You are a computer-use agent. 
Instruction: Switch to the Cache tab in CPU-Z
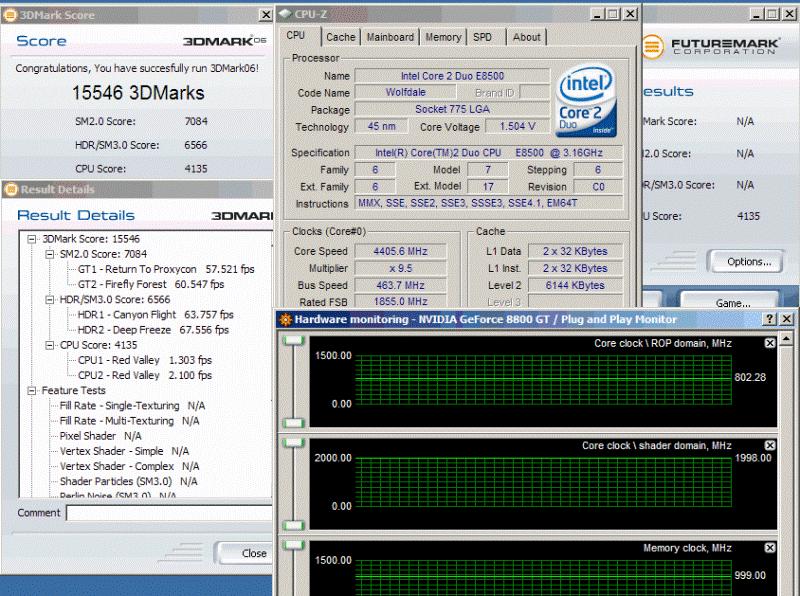pos(340,37)
